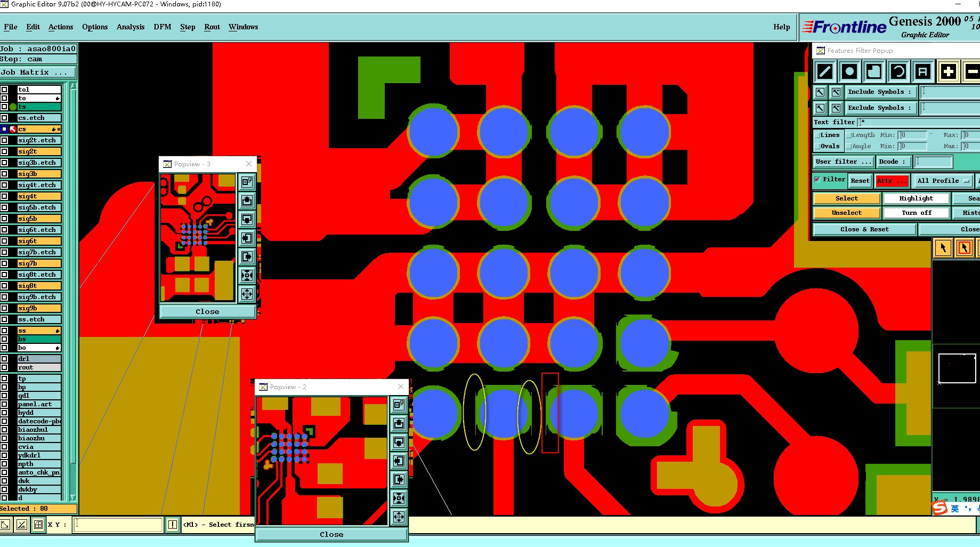Click the grid icon in the bottom bar
The width and height of the screenshot is (980, 547).
(38, 525)
